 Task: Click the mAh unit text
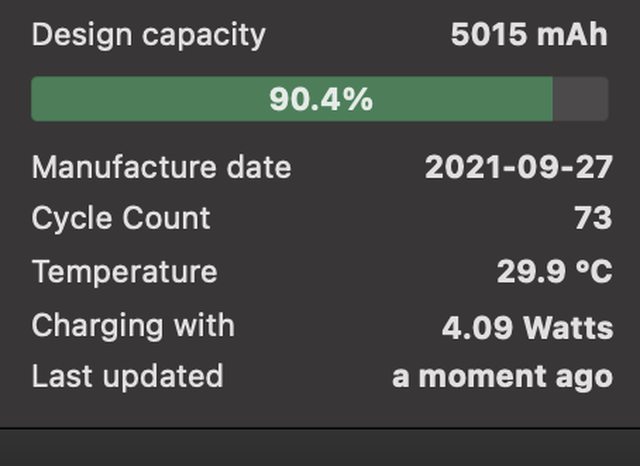point(571,36)
